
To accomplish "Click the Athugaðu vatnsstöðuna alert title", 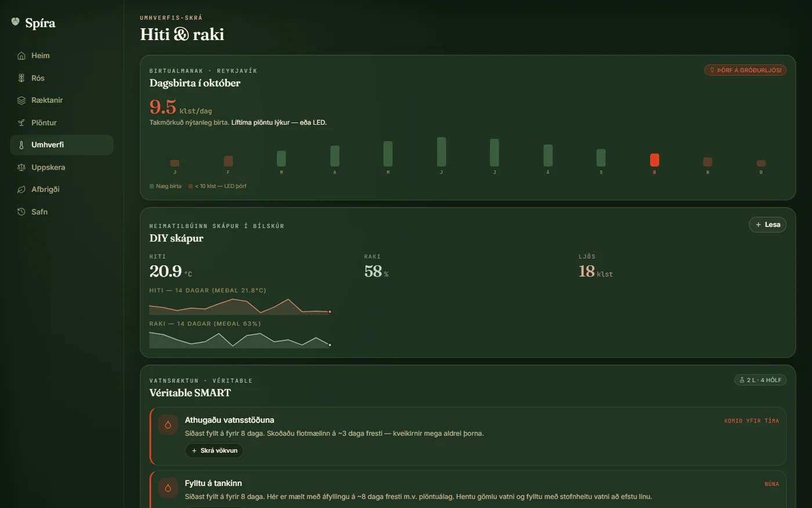I will pos(230,420).
